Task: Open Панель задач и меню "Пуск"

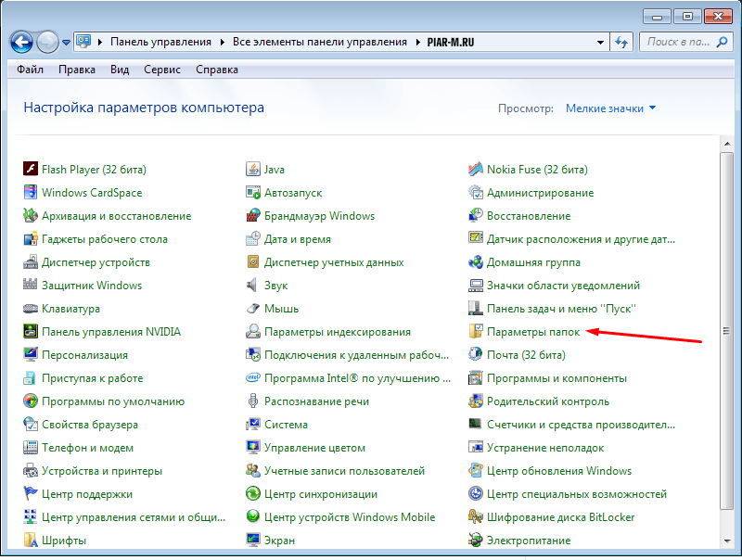Action: pos(562,309)
